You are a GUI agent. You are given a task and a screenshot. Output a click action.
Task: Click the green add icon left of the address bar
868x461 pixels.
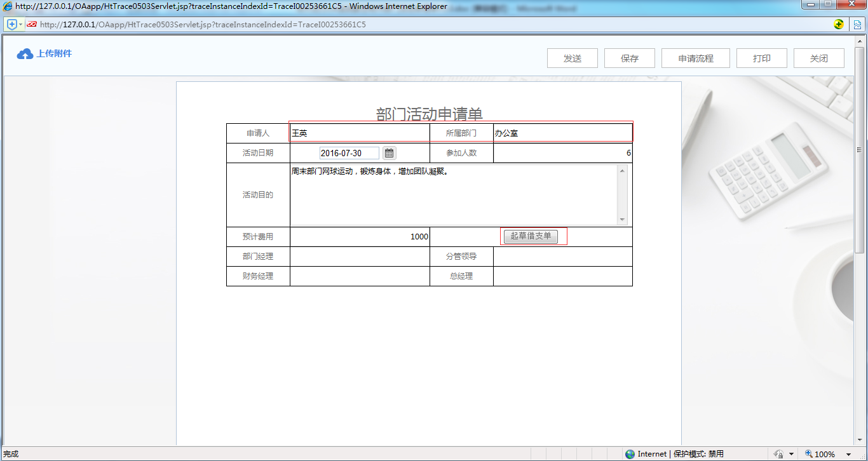[x=11, y=23]
